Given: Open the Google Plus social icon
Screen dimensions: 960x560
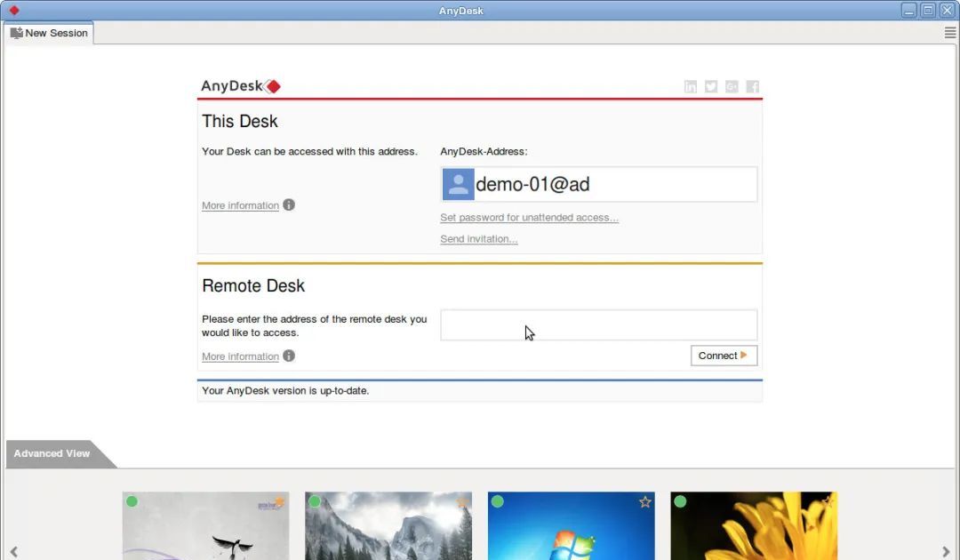Looking at the screenshot, I should pyautogui.click(x=732, y=86).
